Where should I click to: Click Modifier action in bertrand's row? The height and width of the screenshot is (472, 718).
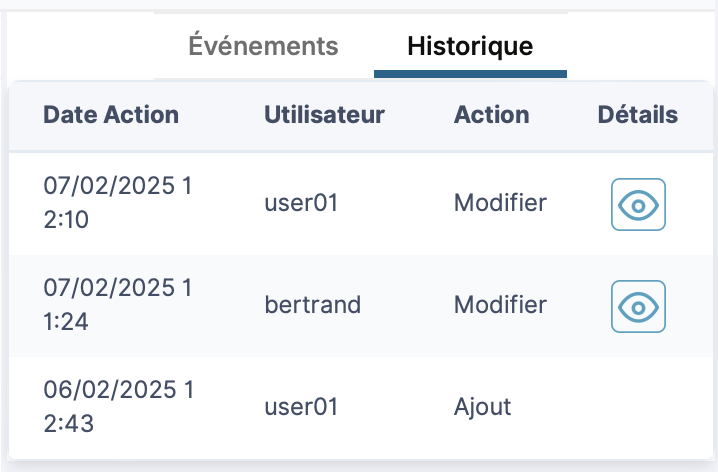[x=500, y=305]
